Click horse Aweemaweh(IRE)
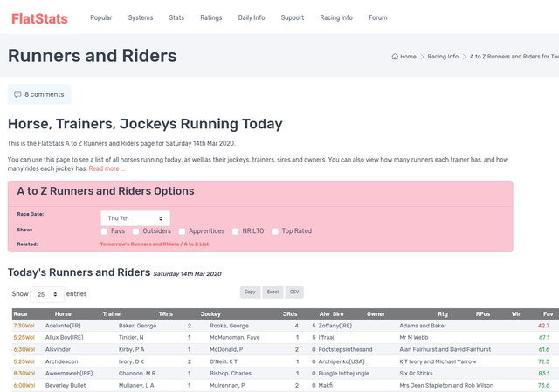This screenshot has height=392, width=559. 69,374
